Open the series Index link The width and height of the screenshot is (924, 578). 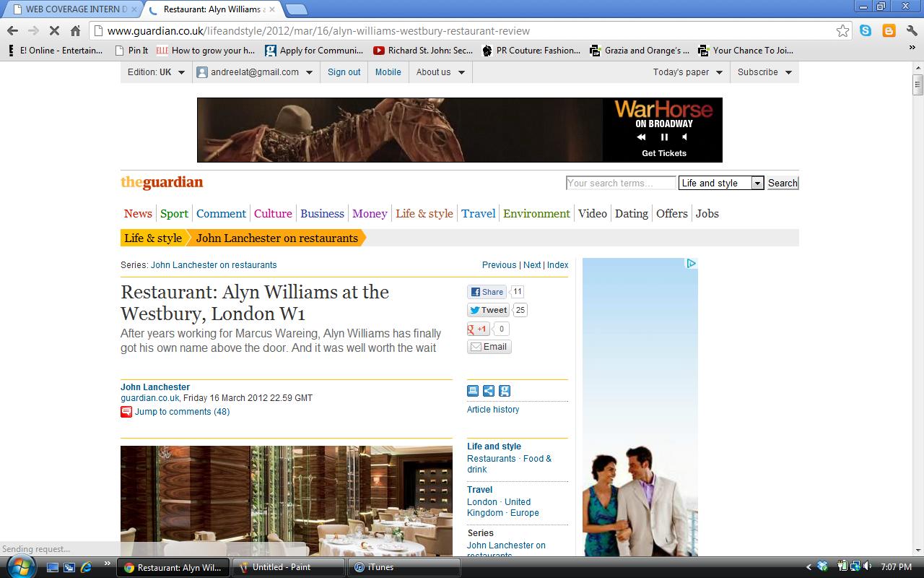(x=557, y=265)
